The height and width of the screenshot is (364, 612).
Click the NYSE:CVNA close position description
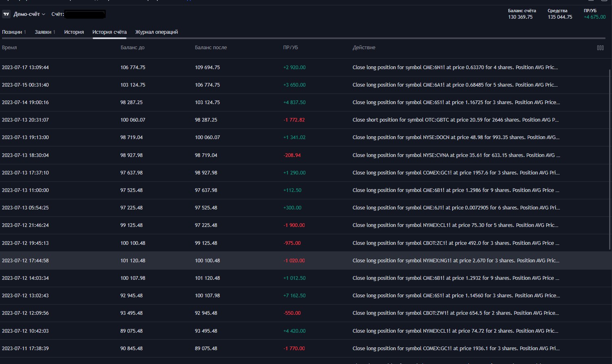[x=456, y=155]
